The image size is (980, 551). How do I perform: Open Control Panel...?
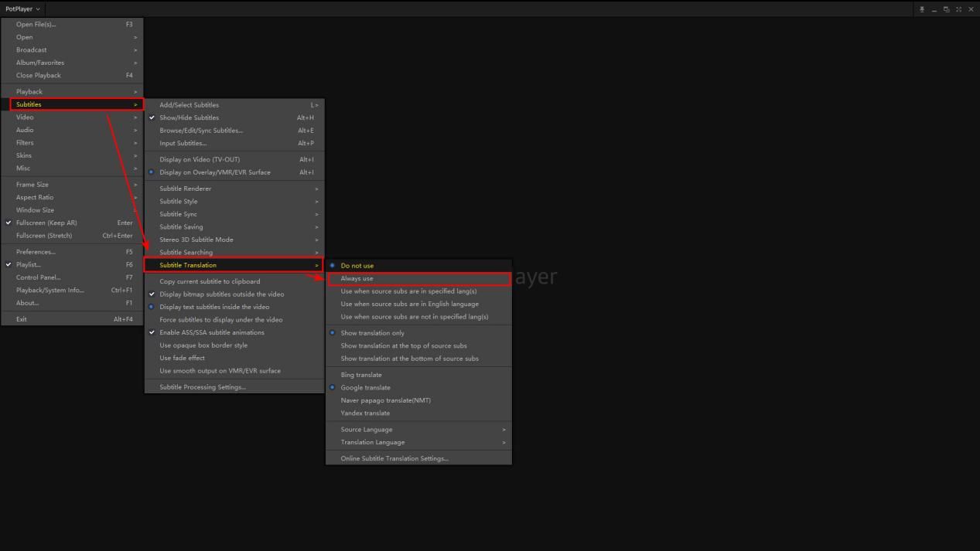pyautogui.click(x=73, y=277)
